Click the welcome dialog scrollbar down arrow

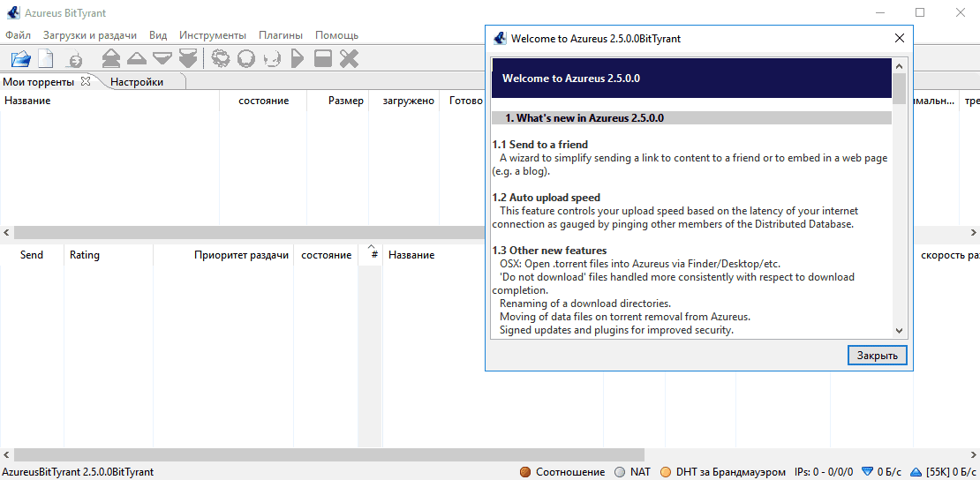tap(899, 330)
